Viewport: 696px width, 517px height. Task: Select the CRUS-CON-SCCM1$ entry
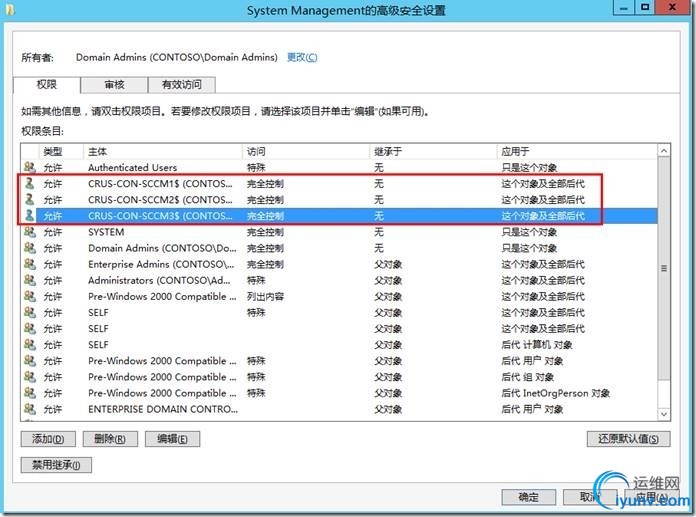click(x=340, y=183)
